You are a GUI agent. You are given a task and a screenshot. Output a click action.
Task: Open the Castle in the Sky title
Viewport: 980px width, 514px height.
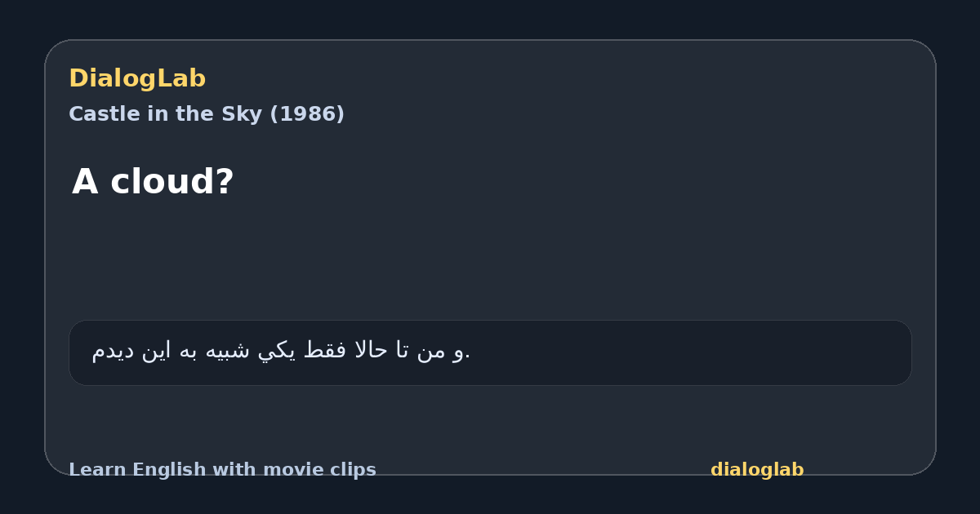pyautogui.click(x=207, y=114)
